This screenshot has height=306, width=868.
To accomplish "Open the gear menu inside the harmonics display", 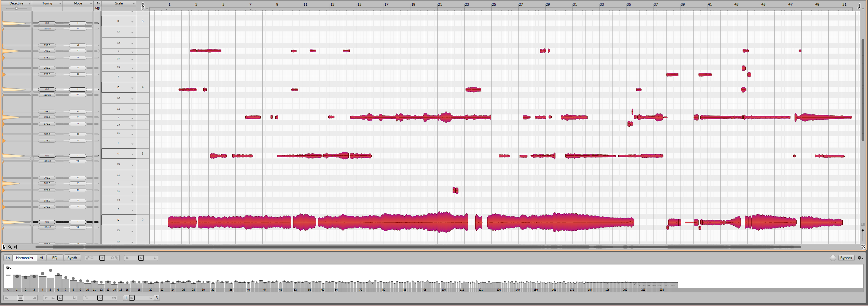I will point(8,268).
